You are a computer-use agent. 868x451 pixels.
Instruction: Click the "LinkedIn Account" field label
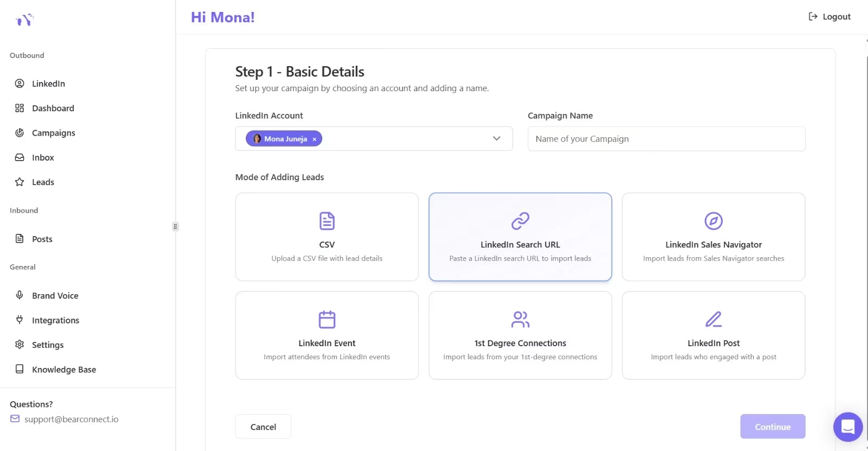click(x=269, y=116)
